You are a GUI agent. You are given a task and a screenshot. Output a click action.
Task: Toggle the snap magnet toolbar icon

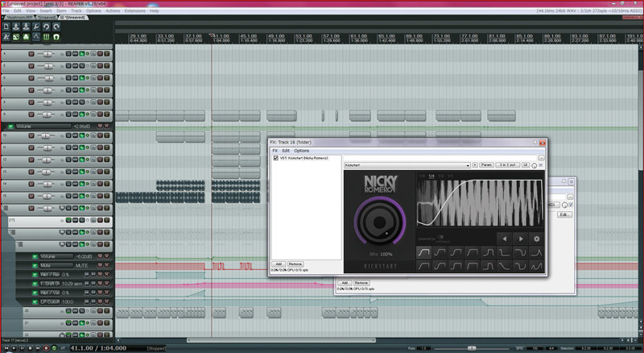point(56,37)
